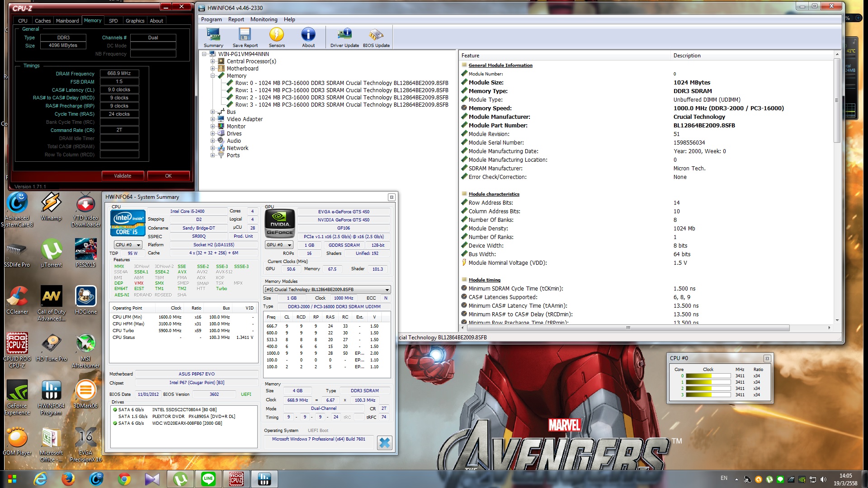
Task: Collapse the Memory tree node
Action: 212,76
